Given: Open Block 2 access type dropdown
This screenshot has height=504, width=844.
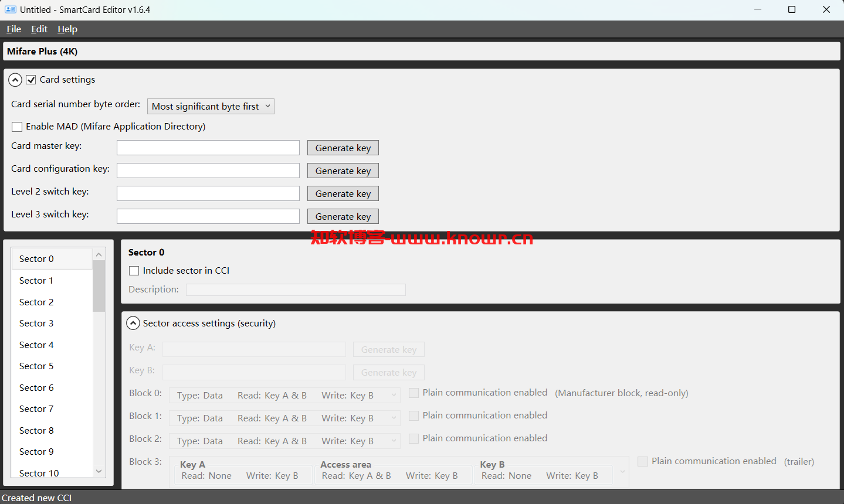Looking at the screenshot, I should click(x=285, y=441).
